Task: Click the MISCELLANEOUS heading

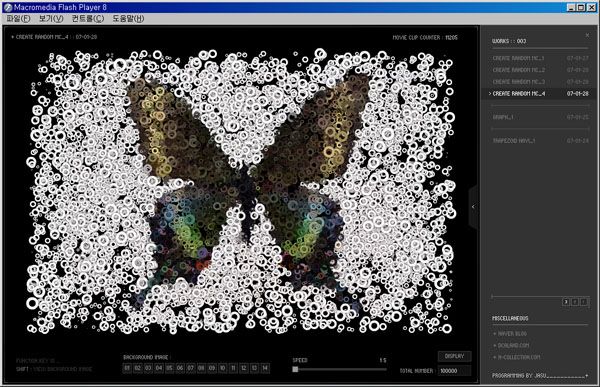Action: [510, 318]
